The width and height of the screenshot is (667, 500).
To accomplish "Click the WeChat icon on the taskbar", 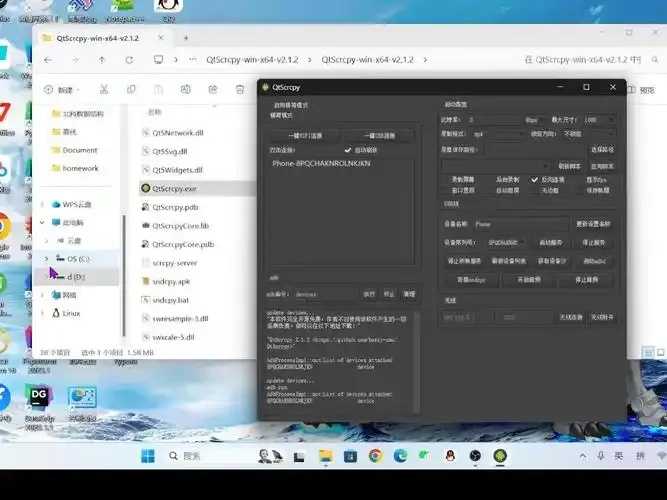I will (424, 456).
